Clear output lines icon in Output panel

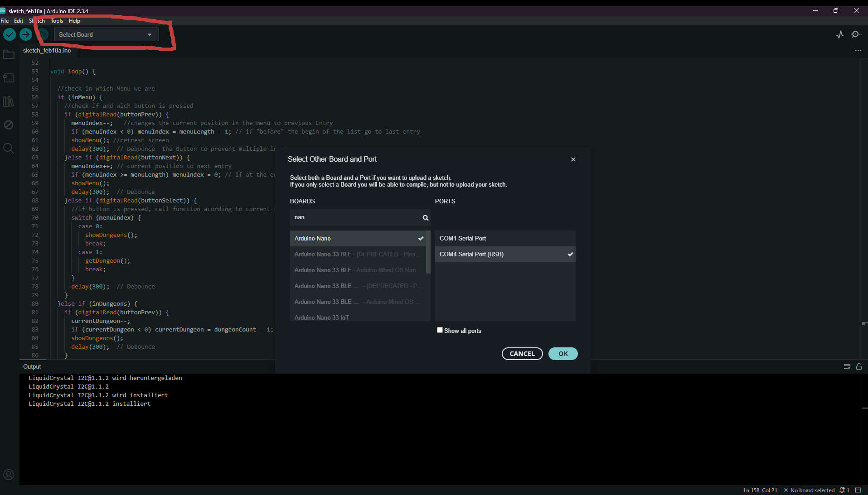(847, 366)
